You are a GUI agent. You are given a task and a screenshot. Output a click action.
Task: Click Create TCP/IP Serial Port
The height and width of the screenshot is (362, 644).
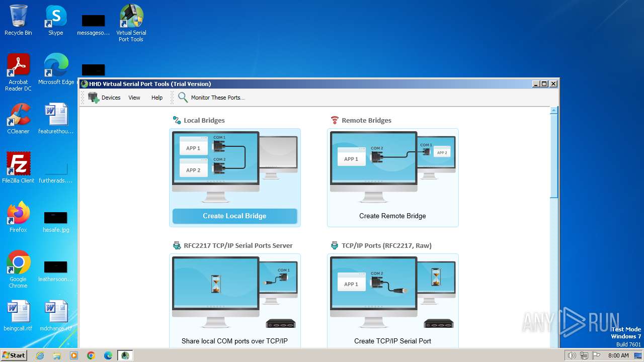392,341
